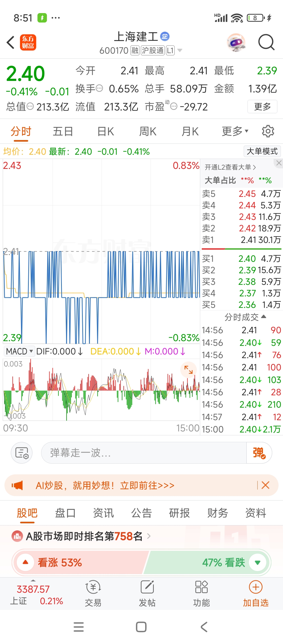Show info for 换手 turnover rate
This screenshot has width=283, height=644.
coord(99,88)
